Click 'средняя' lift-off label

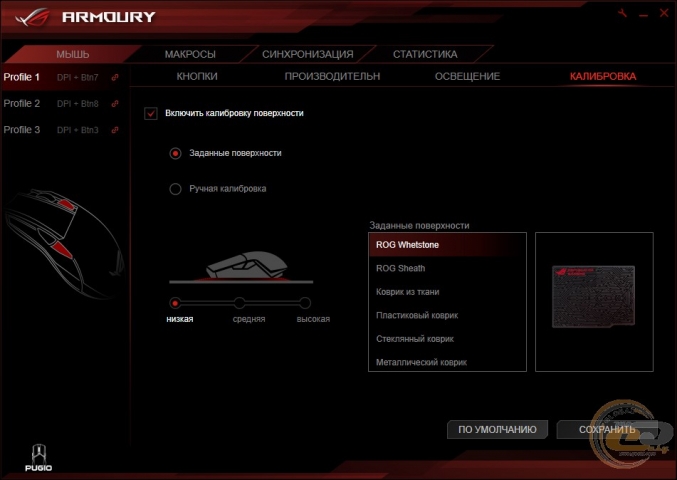tap(249, 319)
